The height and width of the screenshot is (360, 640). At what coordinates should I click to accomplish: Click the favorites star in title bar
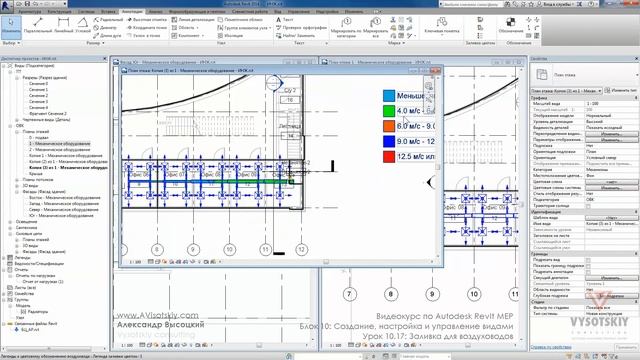coord(532,4)
